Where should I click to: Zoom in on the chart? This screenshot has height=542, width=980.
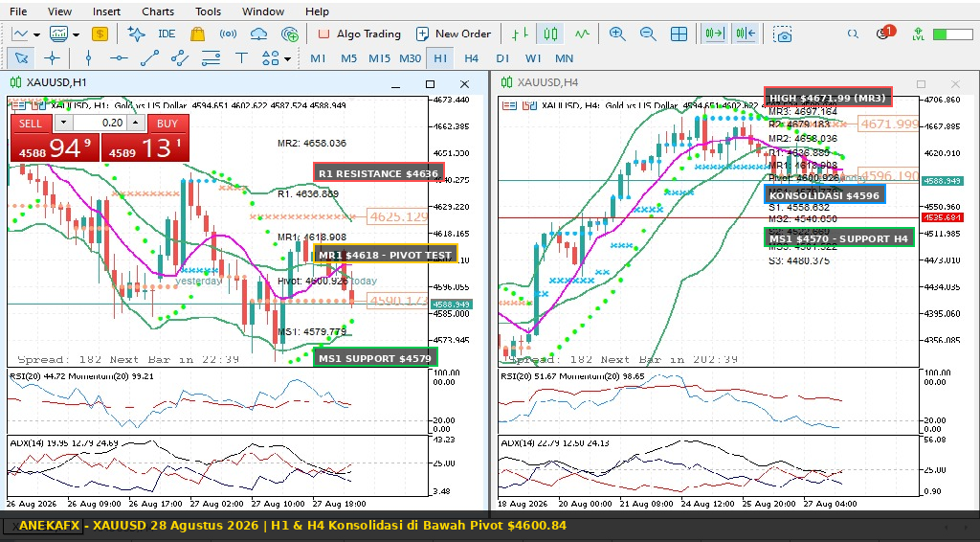tap(617, 34)
